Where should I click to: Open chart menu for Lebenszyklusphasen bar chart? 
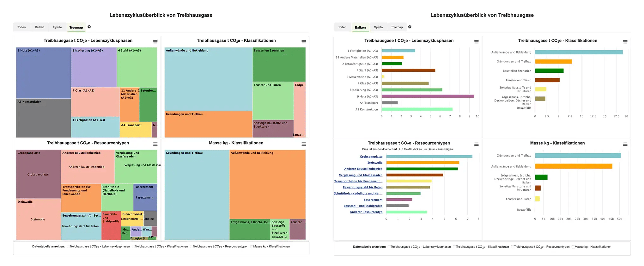click(x=476, y=42)
